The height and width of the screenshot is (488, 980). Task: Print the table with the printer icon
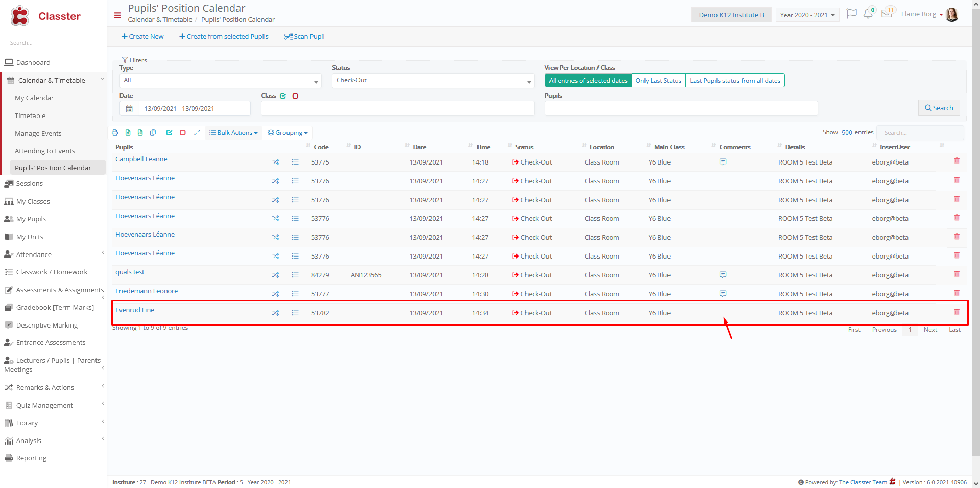coord(115,133)
